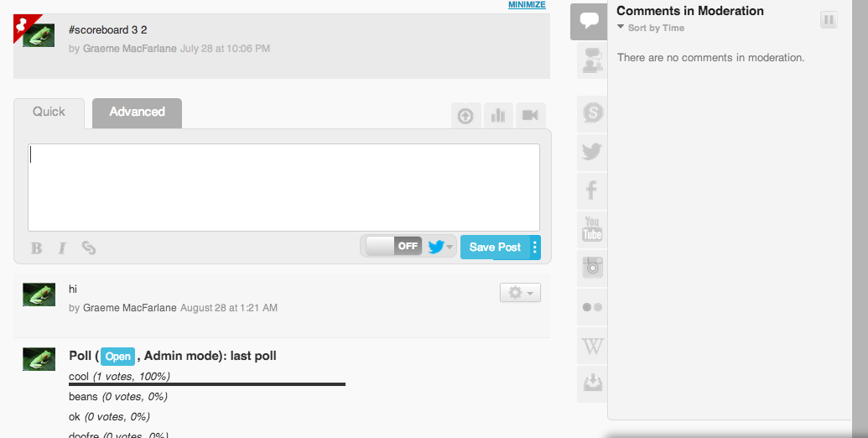Expand Sort by Time options
This screenshot has height=438, width=868.
tap(651, 28)
